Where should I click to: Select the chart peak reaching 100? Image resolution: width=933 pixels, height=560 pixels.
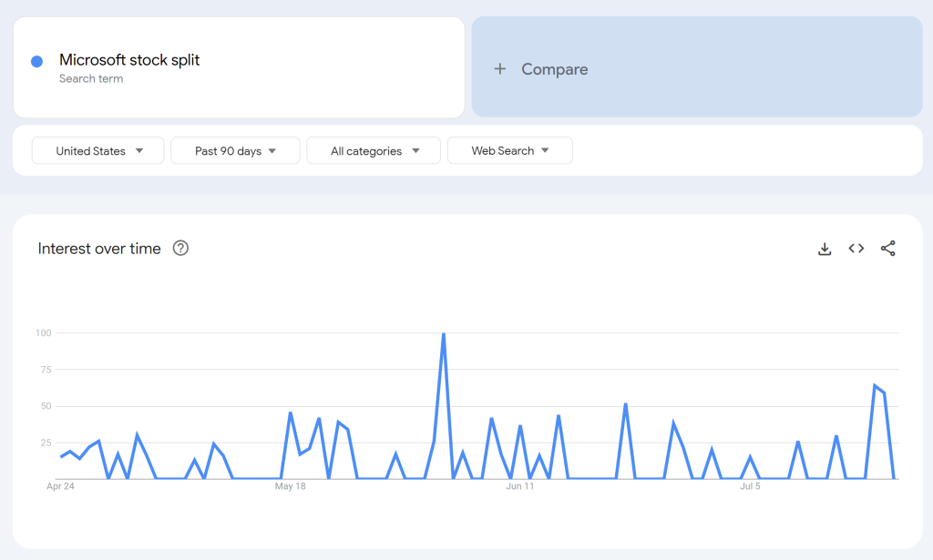tap(444, 334)
